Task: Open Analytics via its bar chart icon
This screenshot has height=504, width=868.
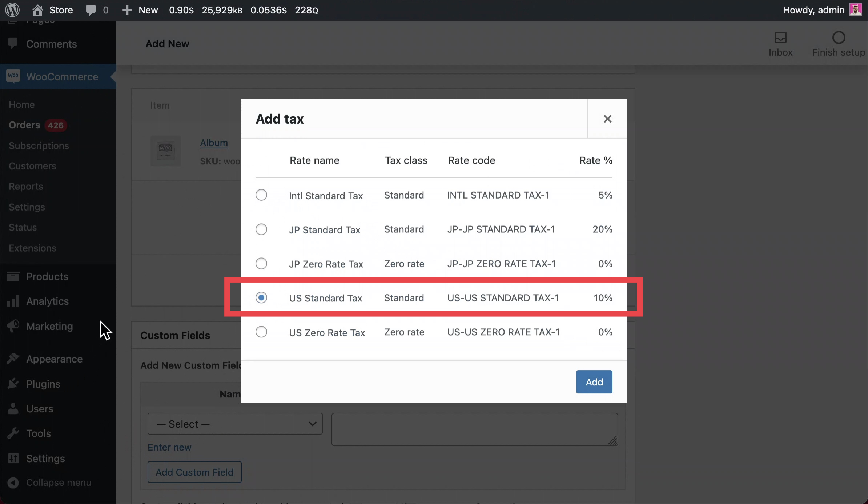Action: tap(13, 301)
